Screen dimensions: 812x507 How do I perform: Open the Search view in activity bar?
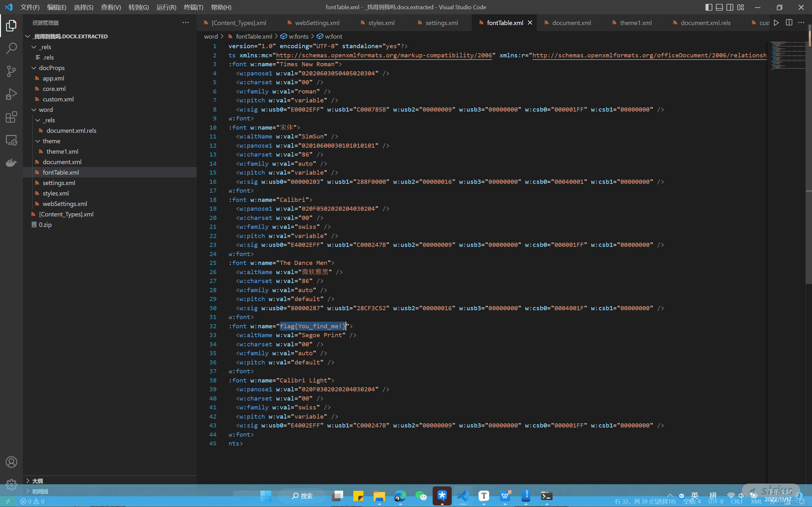click(11, 48)
